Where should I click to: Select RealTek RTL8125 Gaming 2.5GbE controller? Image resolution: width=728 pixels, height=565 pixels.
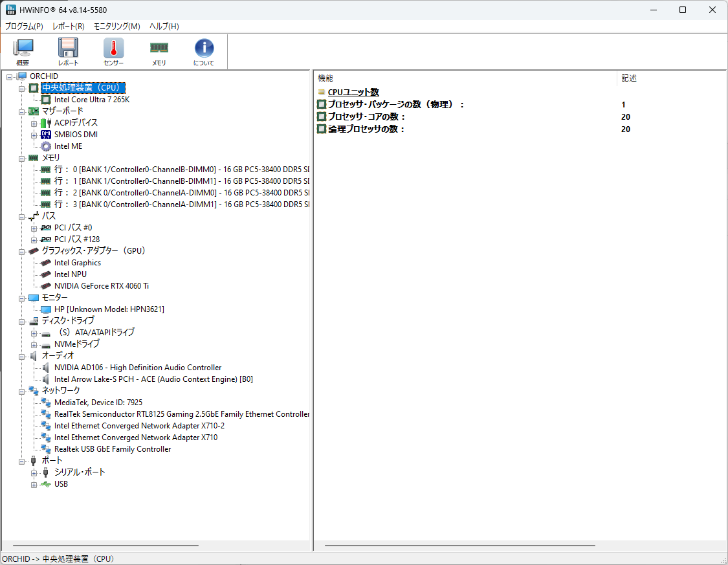click(x=182, y=414)
